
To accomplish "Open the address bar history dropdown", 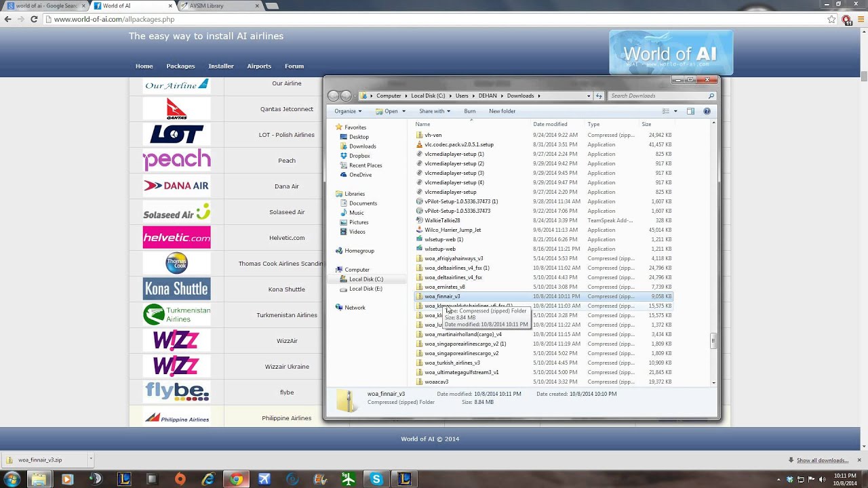I will [589, 96].
